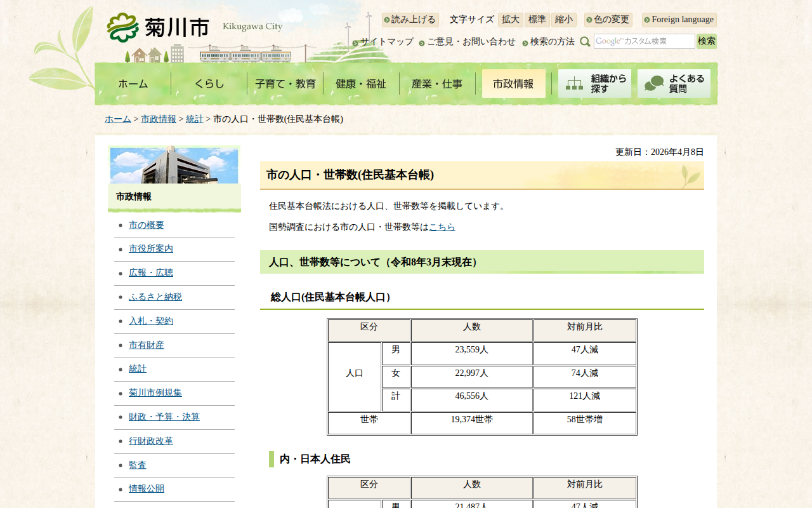
Task: Open the Foreign language option
Action: click(x=679, y=20)
